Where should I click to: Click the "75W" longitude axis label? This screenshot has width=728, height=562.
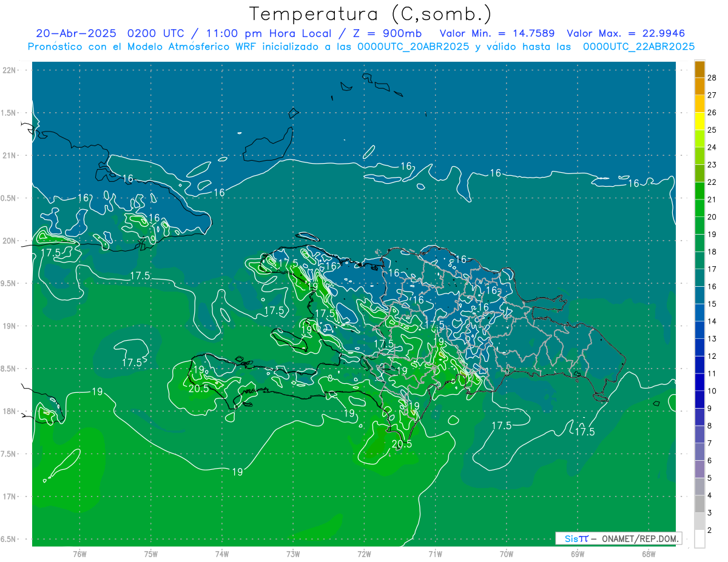click(151, 554)
